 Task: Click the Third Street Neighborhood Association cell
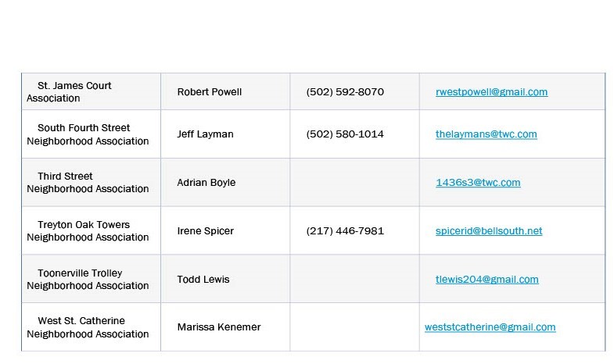click(87, 183)
